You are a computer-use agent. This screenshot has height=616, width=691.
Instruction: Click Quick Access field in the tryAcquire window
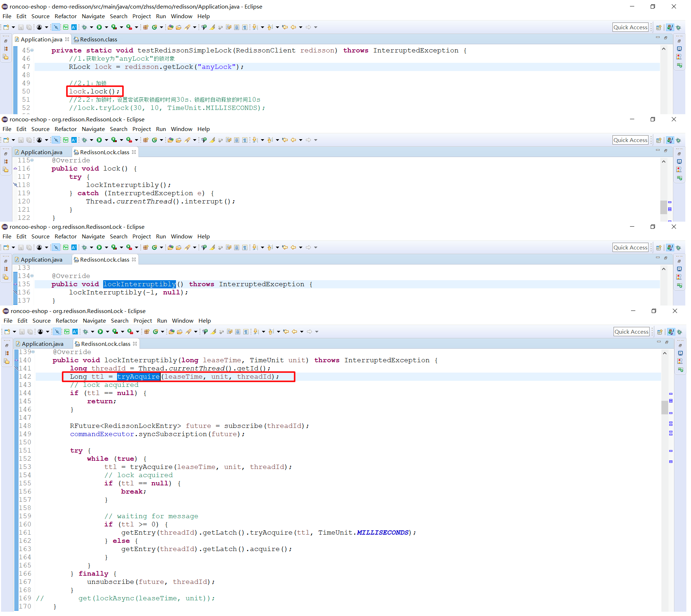[x=631, y=332]
